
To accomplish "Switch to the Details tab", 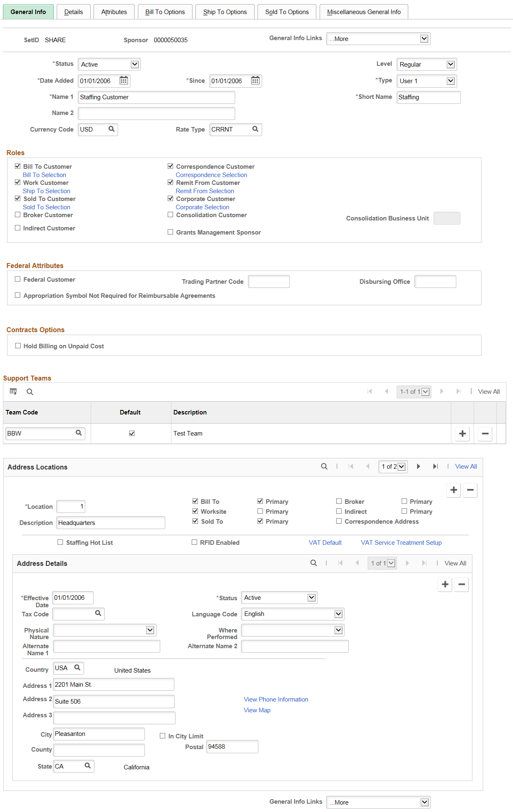I will coord(74,12).
